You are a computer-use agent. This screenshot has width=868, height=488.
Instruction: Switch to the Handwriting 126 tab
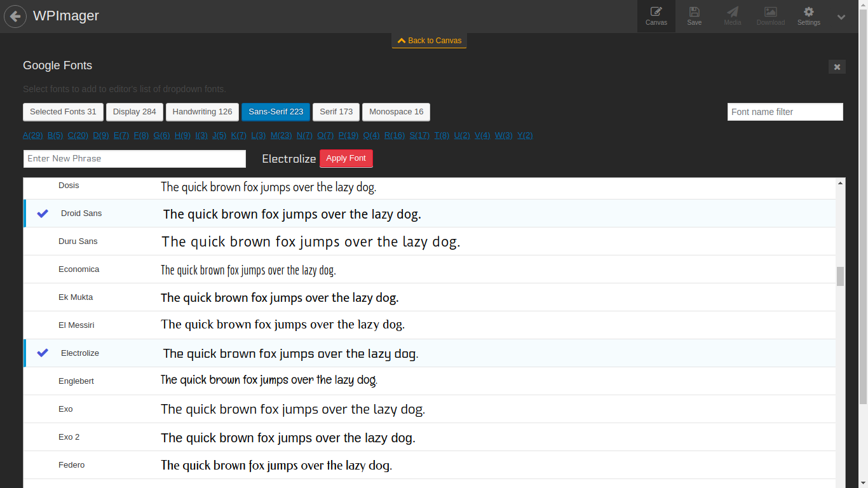[202, 112]
